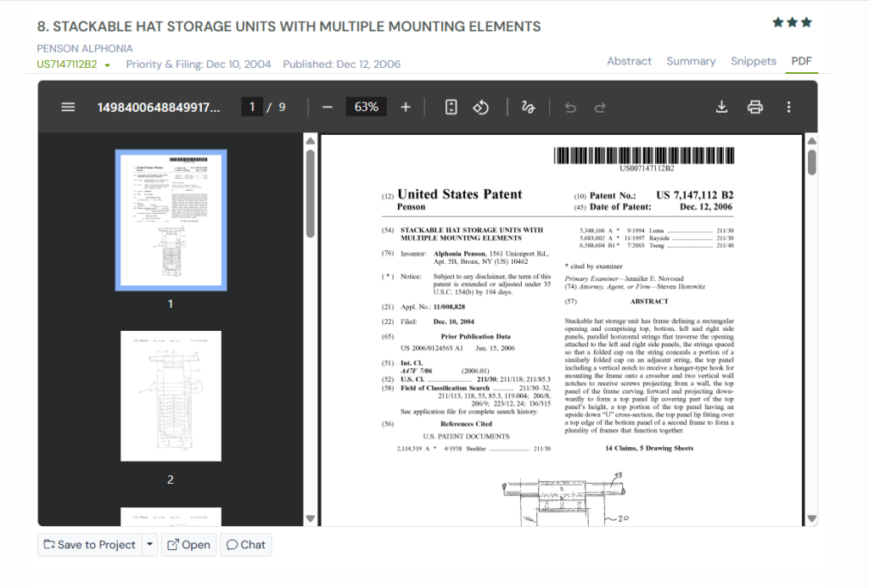Switch to the Summary tab
This screenshot has width=869, height=588.
pos(691,61)
